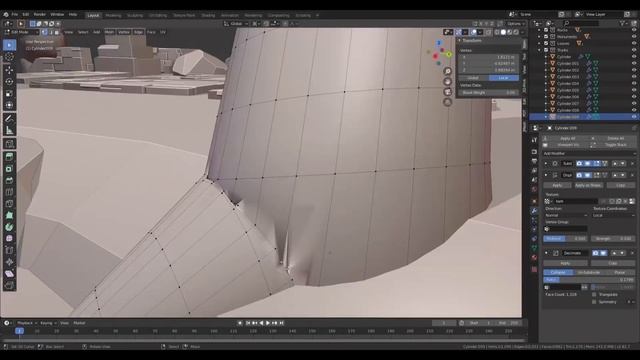Select the Knife tool
Image resolution: width=640 pixels, height=360 pixels.
(x=9, y=204)
